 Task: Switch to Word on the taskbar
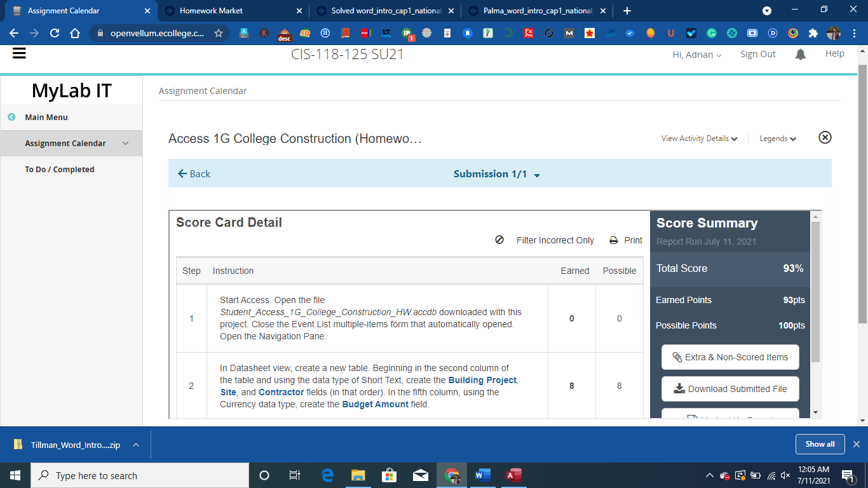point(483,475)
